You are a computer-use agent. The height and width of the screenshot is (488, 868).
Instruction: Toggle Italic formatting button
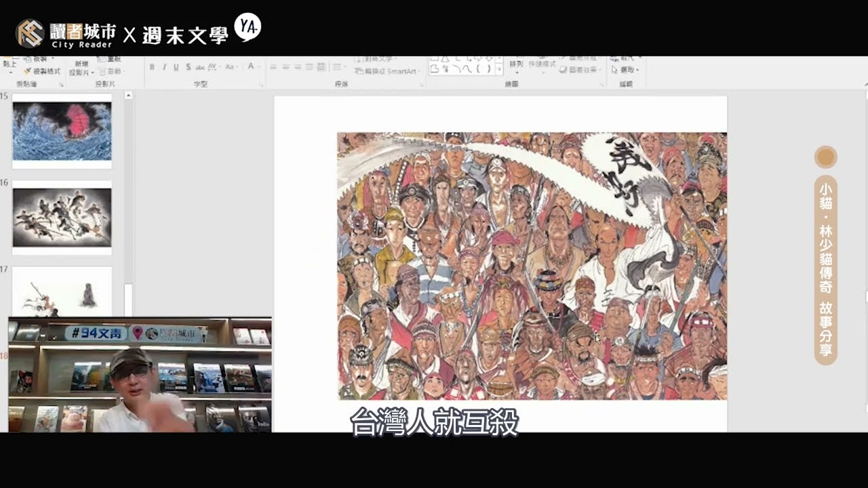[164, 67]
